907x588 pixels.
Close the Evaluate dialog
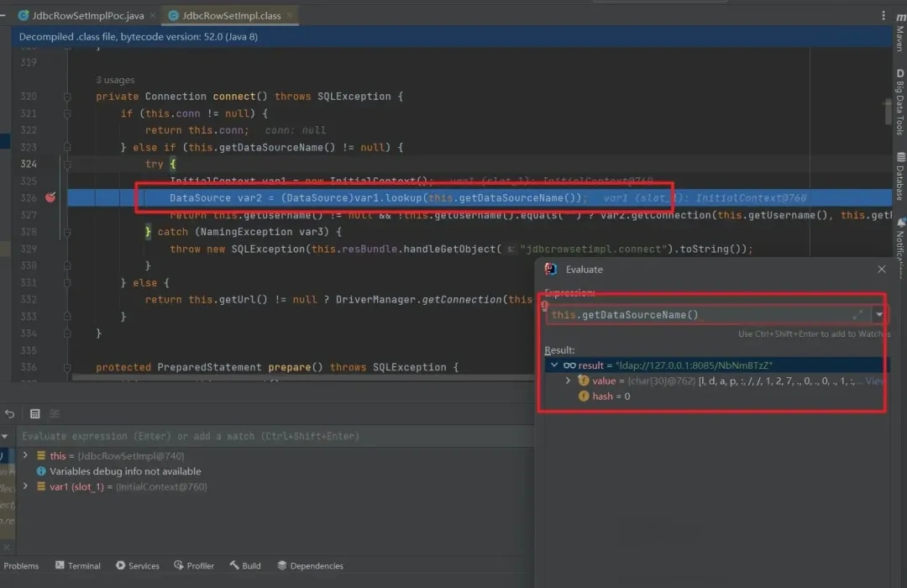point(882,269)
